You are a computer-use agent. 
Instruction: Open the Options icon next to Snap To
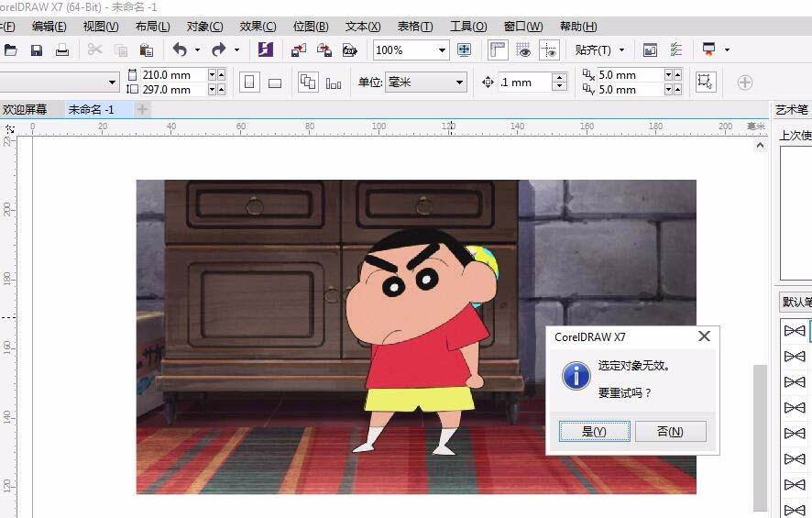pyautogui.click(x=650, y=50)
